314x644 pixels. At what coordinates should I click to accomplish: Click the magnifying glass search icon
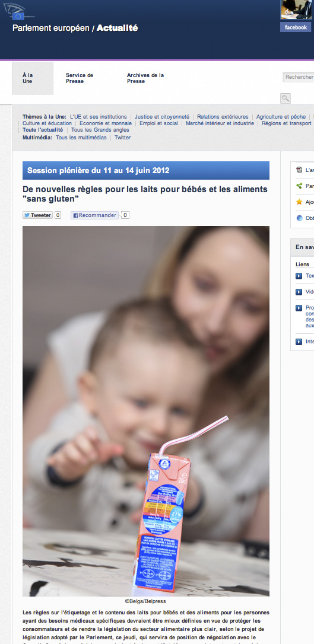(x=286, y=98)
